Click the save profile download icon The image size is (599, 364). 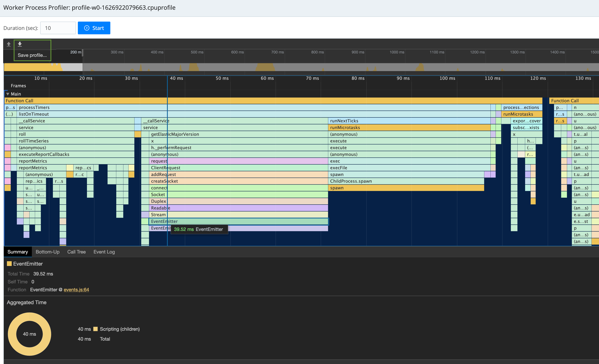[20, 44]
